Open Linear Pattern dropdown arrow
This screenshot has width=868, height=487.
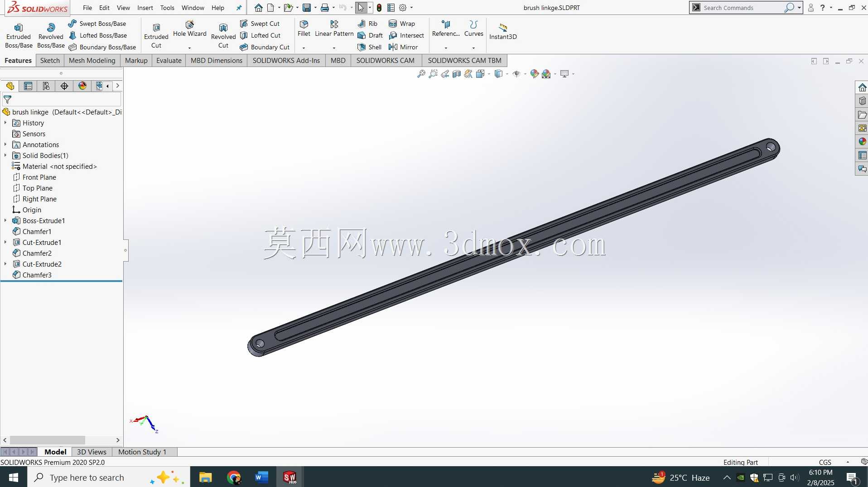tap(334, 48)
